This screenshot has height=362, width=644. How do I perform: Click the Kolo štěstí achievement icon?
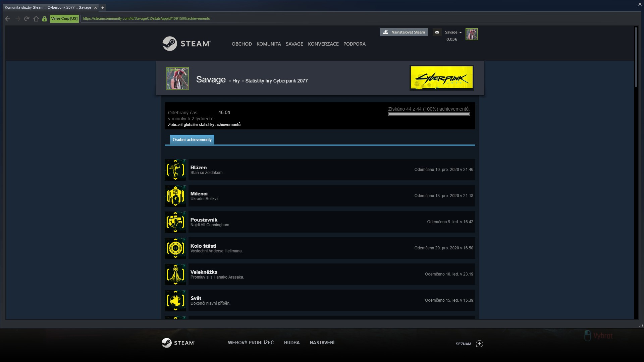point(175,248)
